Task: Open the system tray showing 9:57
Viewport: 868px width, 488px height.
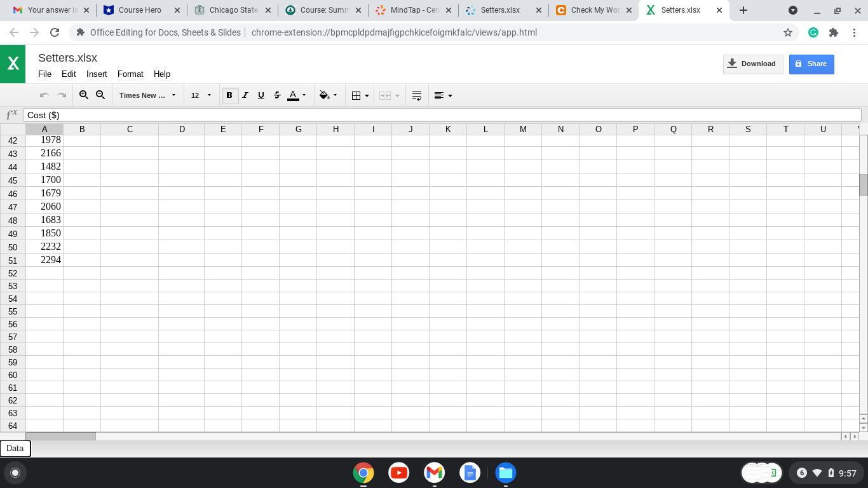Action: click(x=826, y=473)
